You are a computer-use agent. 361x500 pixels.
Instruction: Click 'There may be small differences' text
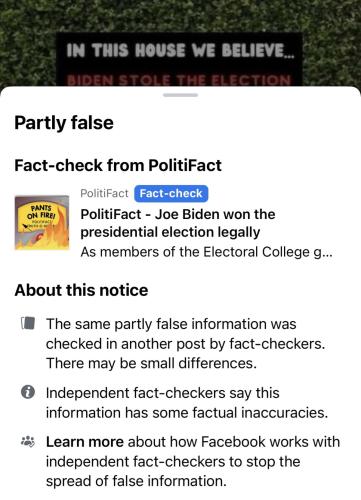[151, 363]
